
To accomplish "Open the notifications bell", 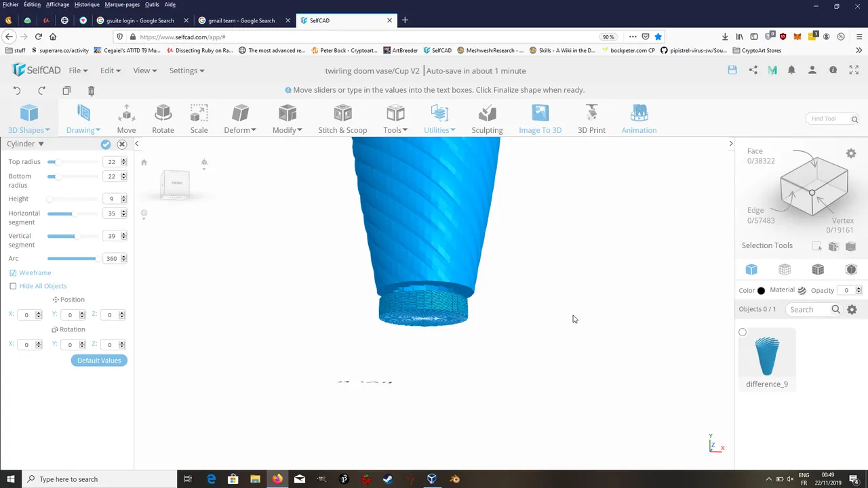I will (x=791, y=70).
